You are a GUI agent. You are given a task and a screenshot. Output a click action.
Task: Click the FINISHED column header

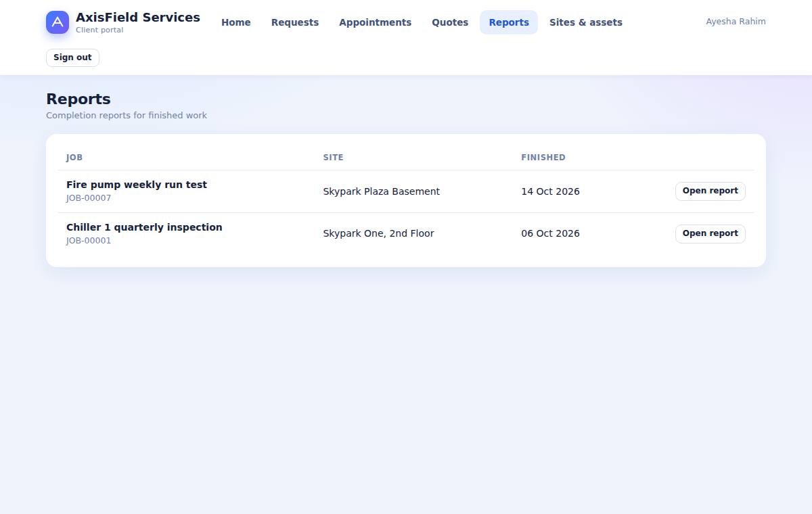[543, 158]
